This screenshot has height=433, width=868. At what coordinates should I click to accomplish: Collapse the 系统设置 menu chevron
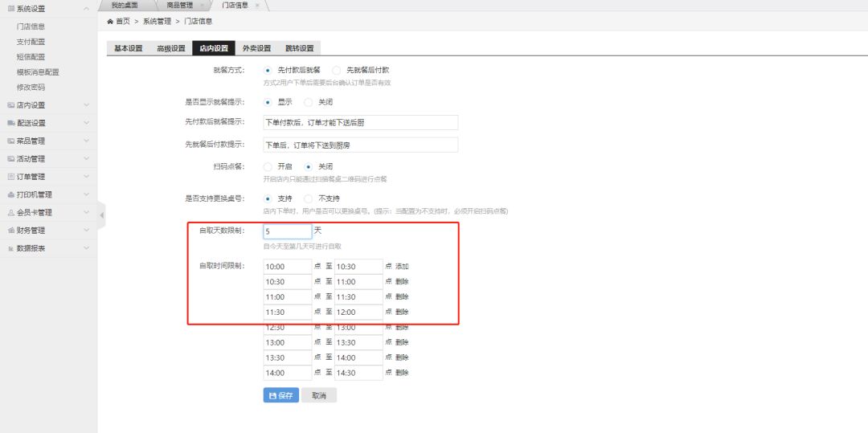pos(86,9)
